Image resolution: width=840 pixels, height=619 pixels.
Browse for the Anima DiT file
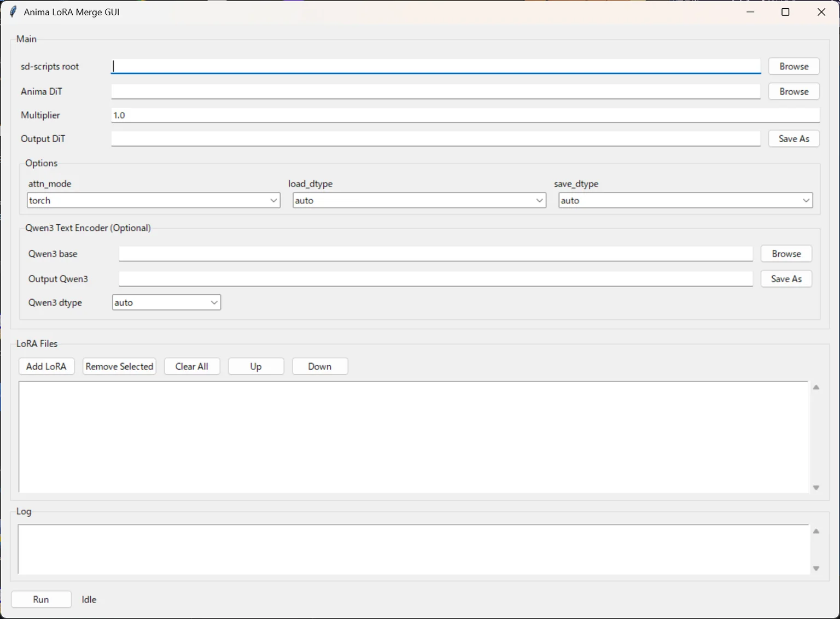pos(794,91)
